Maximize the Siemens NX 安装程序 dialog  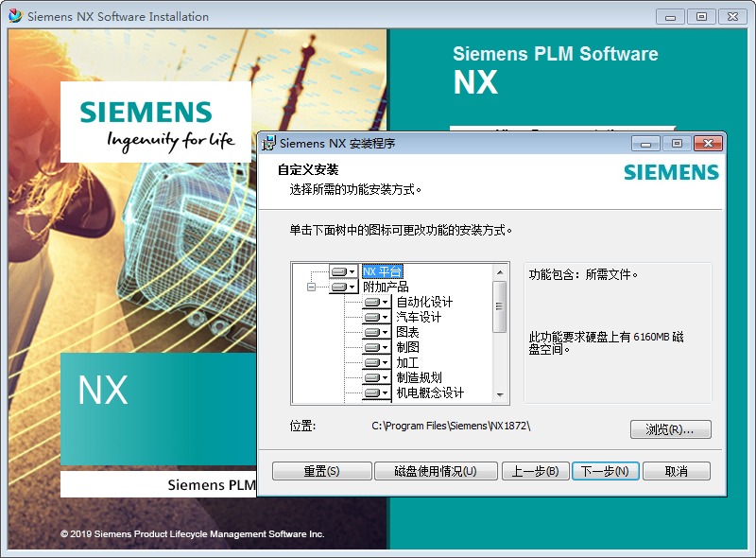click(677, 144)
